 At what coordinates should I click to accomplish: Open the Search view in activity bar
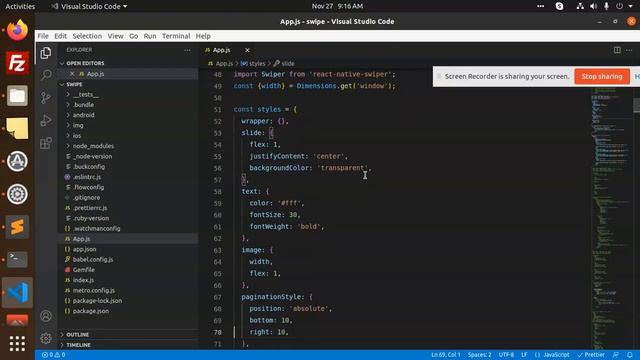(x=46, y=75)
